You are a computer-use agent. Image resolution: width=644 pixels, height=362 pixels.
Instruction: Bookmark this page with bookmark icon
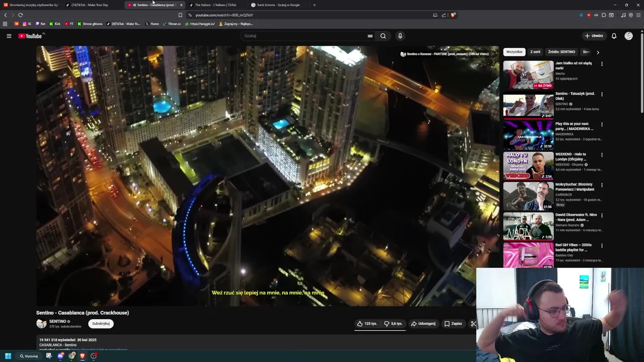tap(180, 15)
